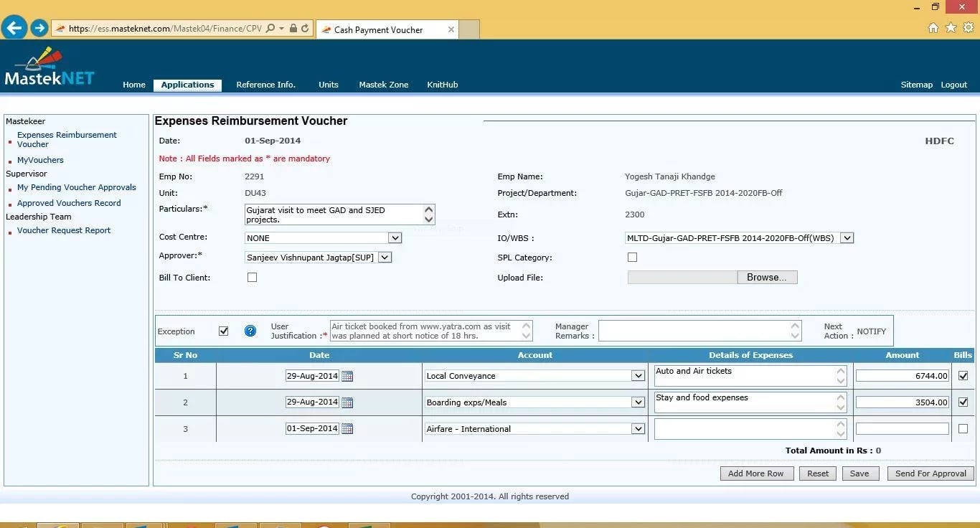Click the Logout link

[954, 85]
